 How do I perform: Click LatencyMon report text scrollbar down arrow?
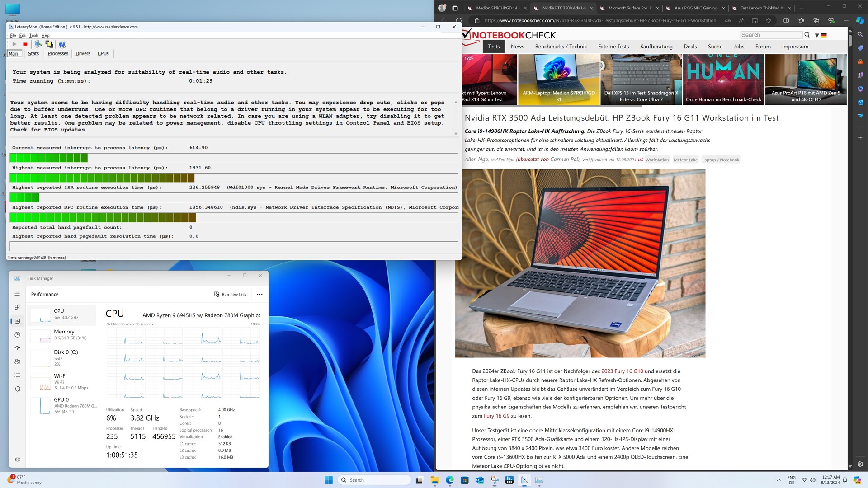[x=456, y=134]
